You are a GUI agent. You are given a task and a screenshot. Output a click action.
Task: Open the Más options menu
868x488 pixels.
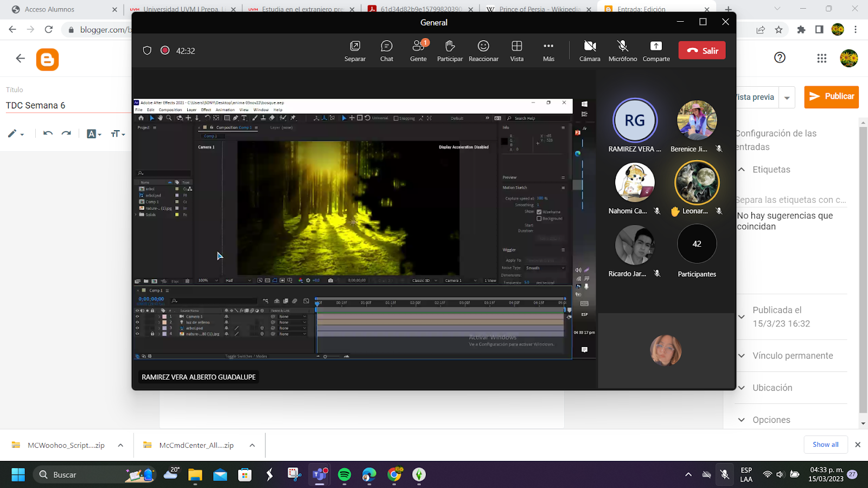pos(548,51)
